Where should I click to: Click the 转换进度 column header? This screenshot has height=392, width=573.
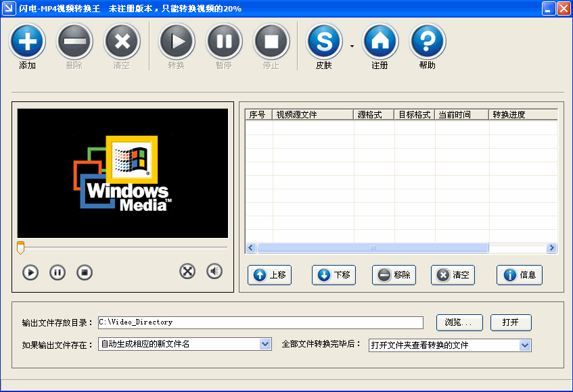pyautogui.click(x=524, y=115)
